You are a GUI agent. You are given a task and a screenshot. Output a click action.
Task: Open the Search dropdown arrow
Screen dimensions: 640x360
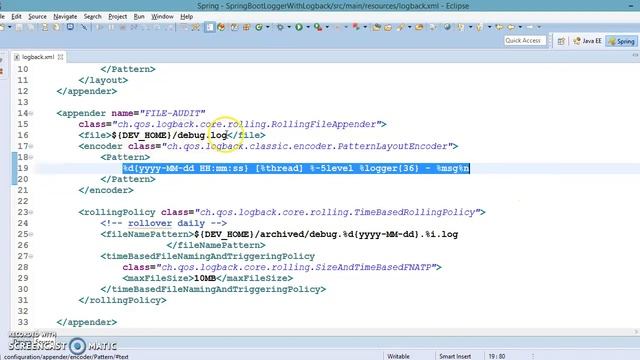(409, 27)
